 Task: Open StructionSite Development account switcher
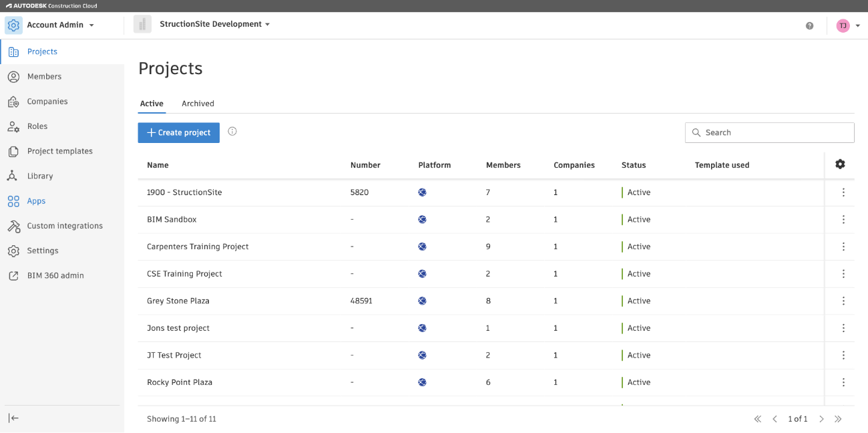(214, 24)
